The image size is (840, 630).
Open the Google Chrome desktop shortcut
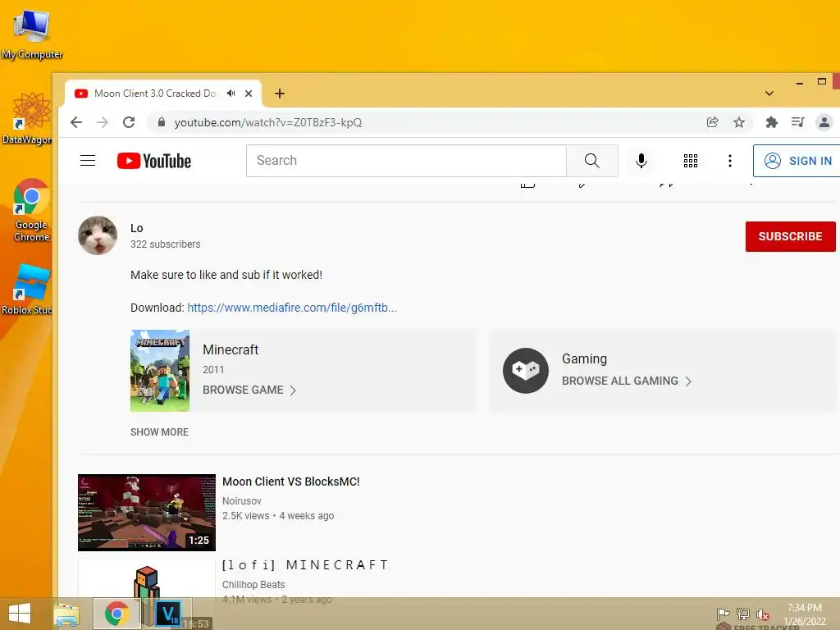click(31, 210)
